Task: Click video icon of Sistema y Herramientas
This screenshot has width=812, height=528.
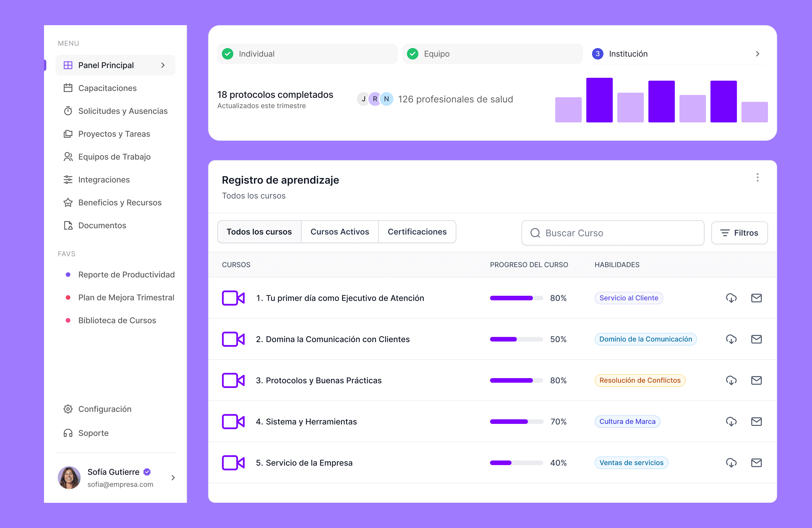Action: [x=233, y=422]
